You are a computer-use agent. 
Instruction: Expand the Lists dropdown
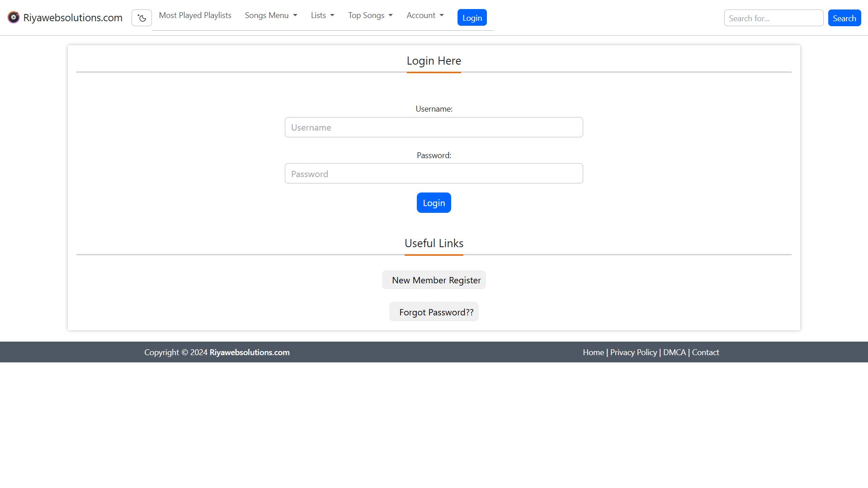(322, 15)
